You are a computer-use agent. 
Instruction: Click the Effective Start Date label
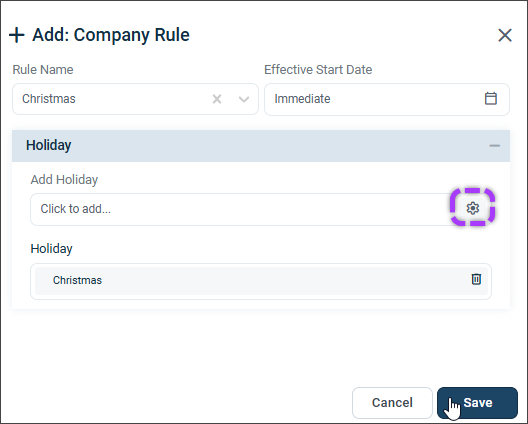318,70
